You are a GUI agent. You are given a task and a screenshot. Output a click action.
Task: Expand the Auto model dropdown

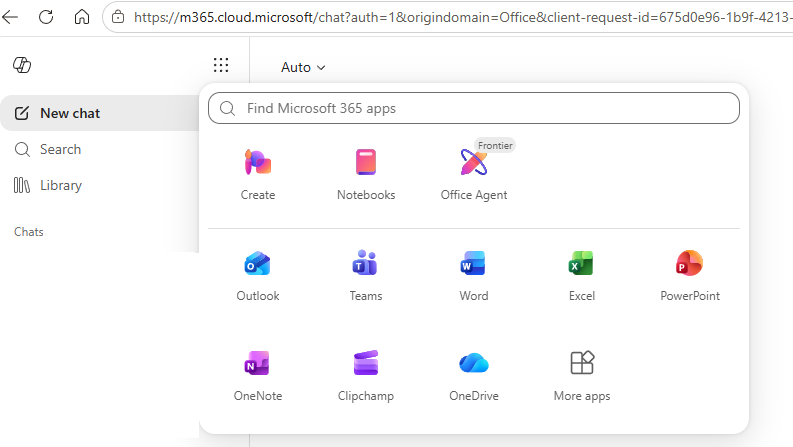(x=303, y=67)
